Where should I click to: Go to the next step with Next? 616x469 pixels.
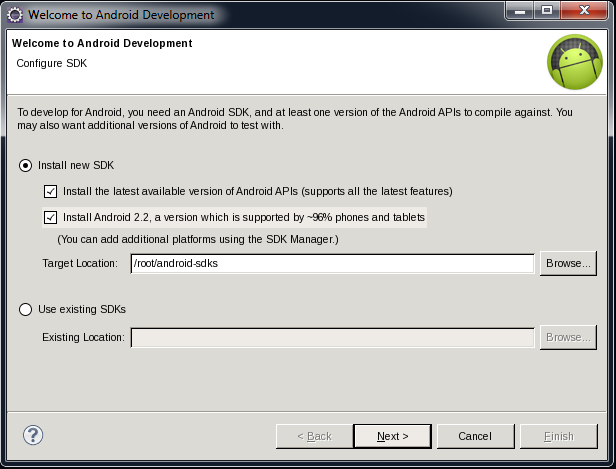[393, 436]
